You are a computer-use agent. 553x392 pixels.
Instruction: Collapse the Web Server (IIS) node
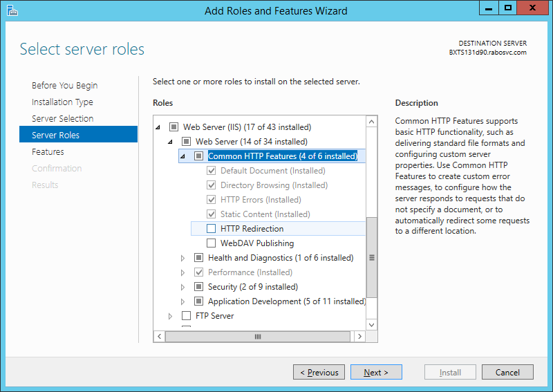click(158, 127)
